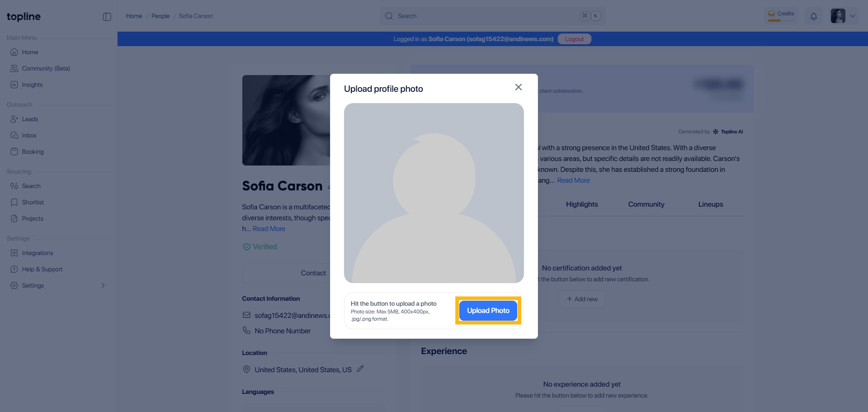Viewport: 868px width, 412px height.
Task: Open Booking calendar icon in sidebar
Action: pyautogui.click(x=14, y=152)
